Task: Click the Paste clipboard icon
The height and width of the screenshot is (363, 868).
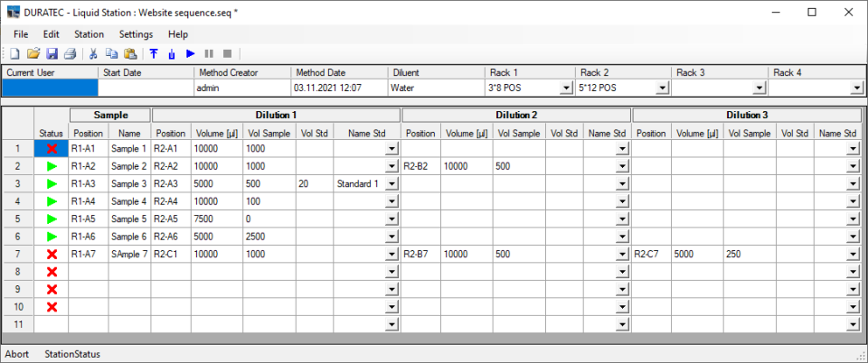Action: (130, 54)
